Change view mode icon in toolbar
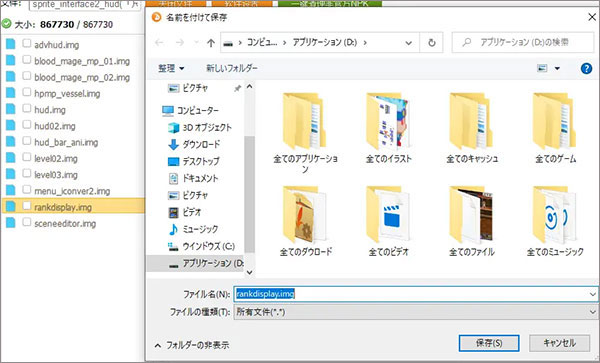This screenshot has width=600, height=363. click(x=542, y=68)
